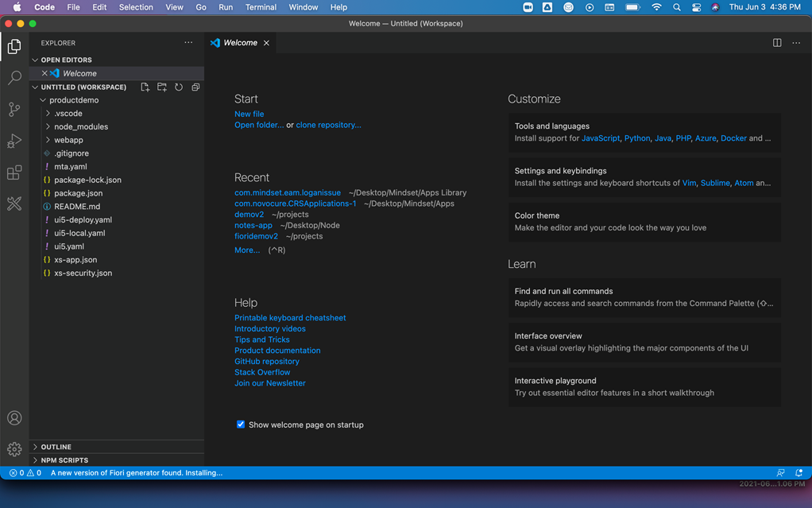This screenshot has width=812, height=508.
Task: Click the GitHub repository help link
Action: [x=267, y=361]
